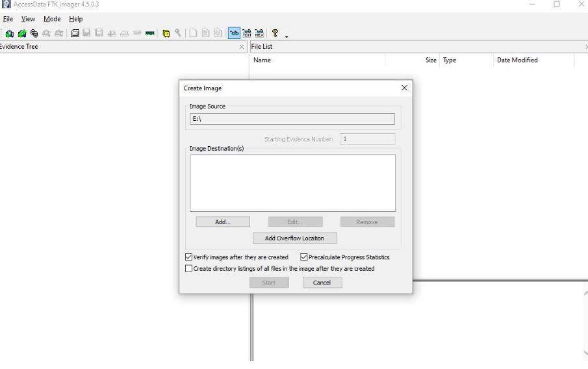Click the Edit... button
The image size is (588, 369).
[x=295, y=222]
